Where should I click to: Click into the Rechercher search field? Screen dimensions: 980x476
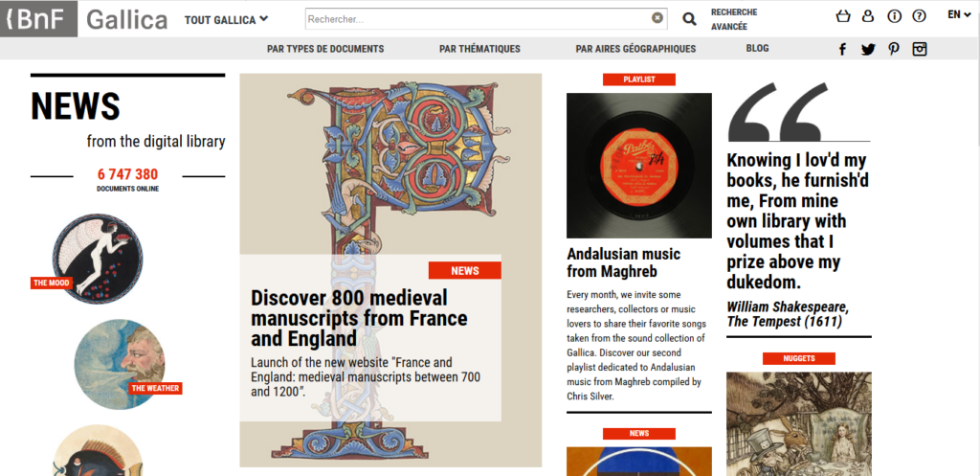point(479,19)
